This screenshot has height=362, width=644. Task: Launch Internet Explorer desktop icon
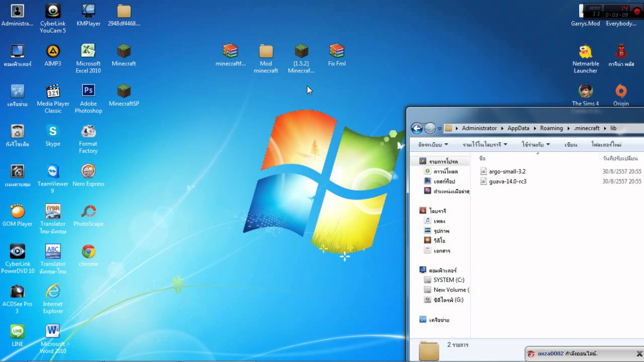click(53, 299)
